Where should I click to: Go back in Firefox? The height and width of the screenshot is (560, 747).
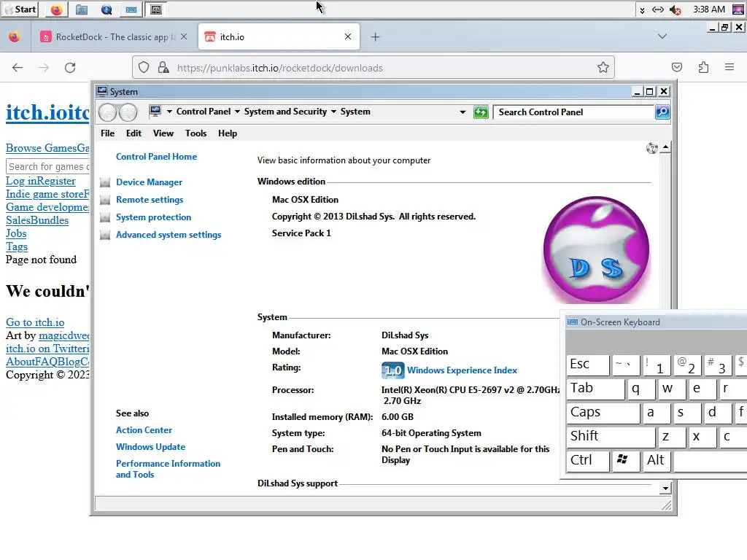[x=18, y=68]
